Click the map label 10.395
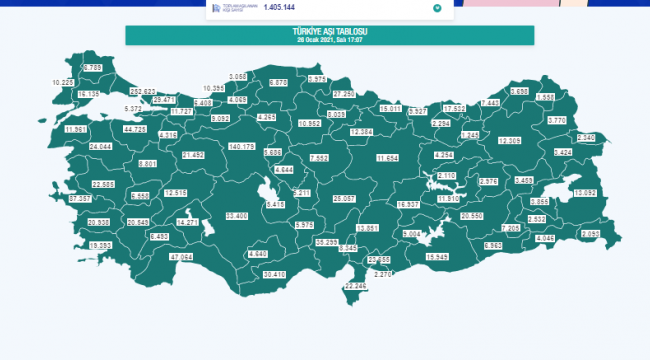The width and height of the screenshot is (650, 360). point(213,88)
